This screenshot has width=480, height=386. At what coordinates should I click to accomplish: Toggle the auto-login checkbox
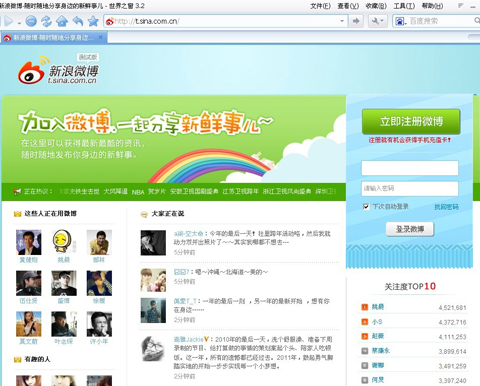366,206
